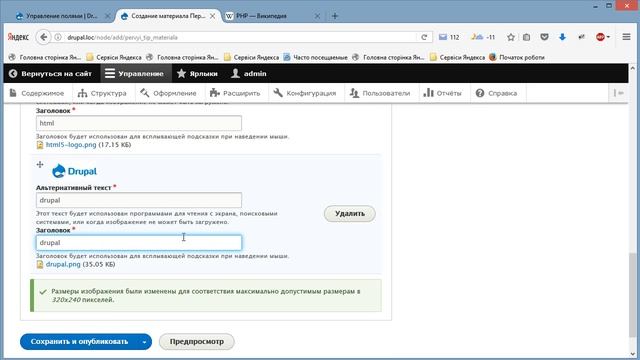Close the 'Создание материала' tab

[x=212, y=16]
